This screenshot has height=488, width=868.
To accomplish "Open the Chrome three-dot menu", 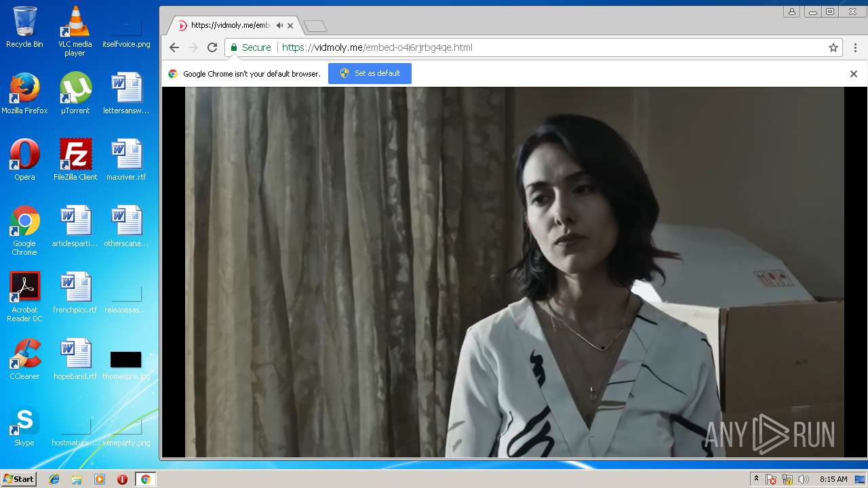I will pyautogui.click(x=855, y=47).
